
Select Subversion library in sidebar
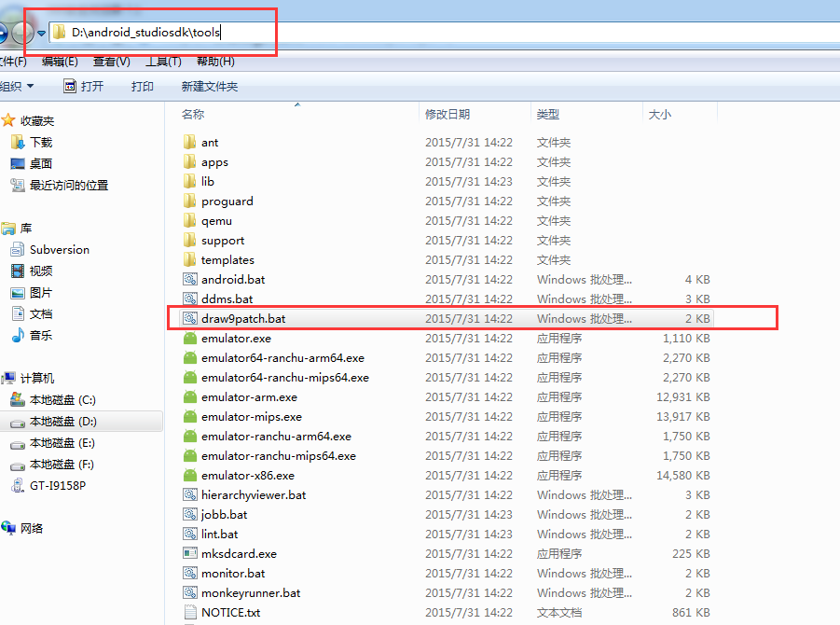50,249
